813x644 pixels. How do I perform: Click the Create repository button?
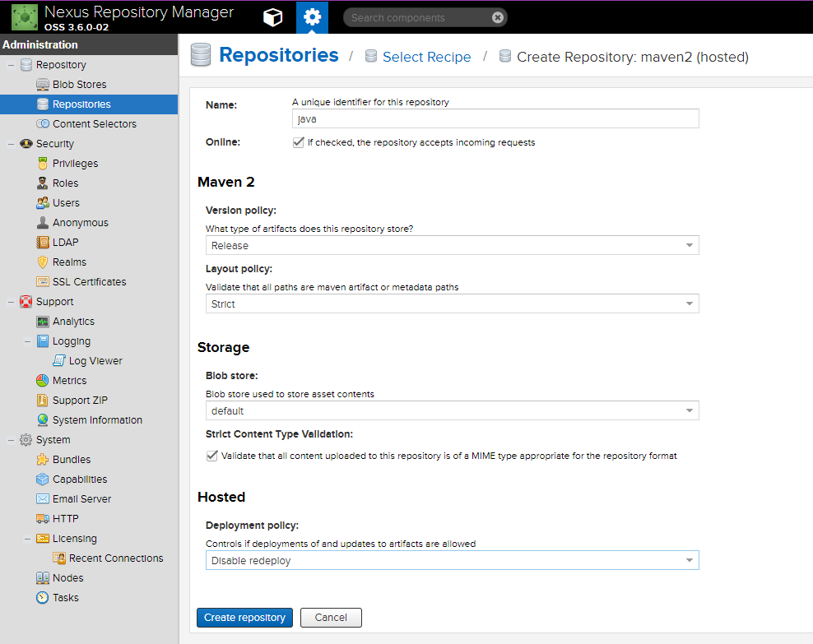point(244,618)
